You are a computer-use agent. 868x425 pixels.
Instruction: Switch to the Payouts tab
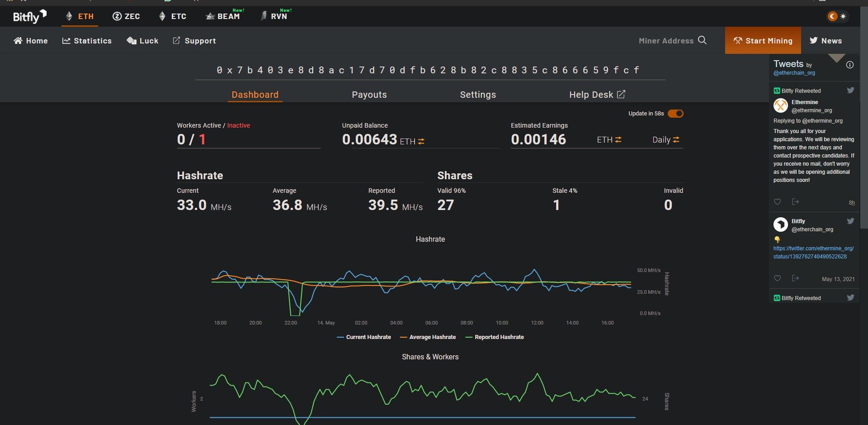point(369,95)
